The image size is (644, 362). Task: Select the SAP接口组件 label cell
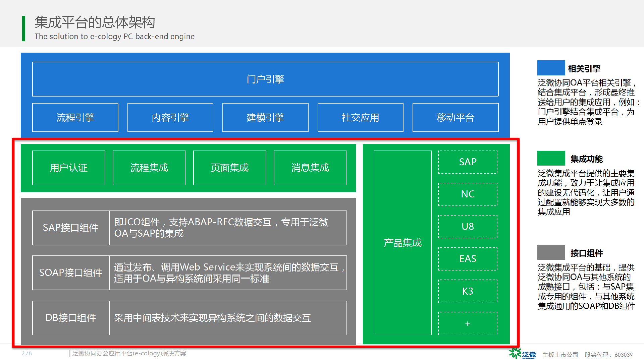tap(70, 228)
